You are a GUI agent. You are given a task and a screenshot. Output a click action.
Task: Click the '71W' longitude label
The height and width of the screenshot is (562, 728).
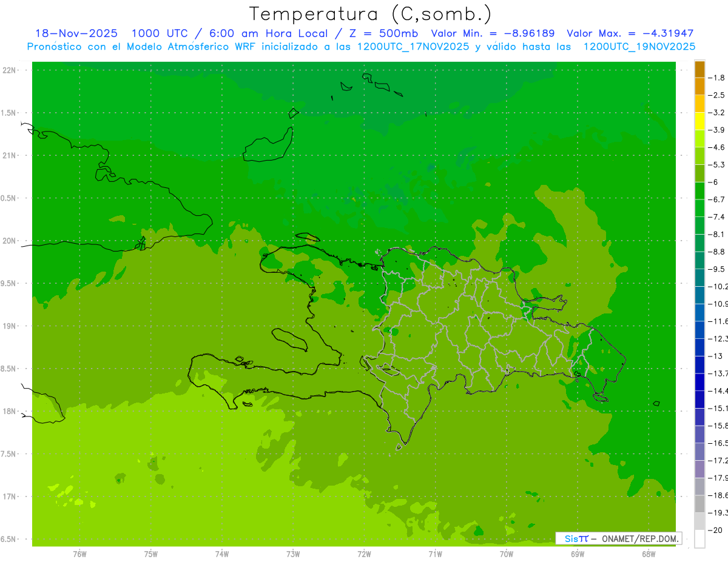[x=435, y=554]
